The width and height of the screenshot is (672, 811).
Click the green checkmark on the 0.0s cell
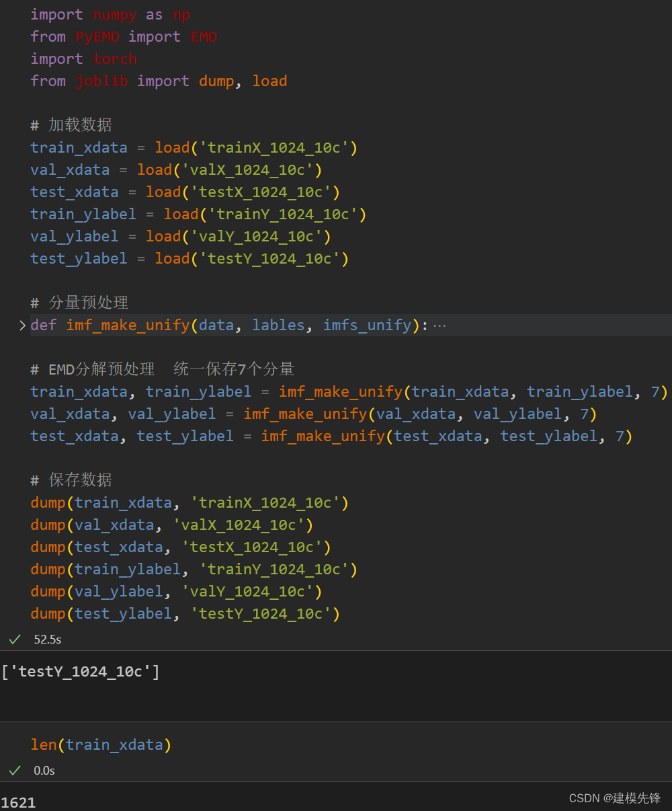pyautogui.click(x=14, y=770)
